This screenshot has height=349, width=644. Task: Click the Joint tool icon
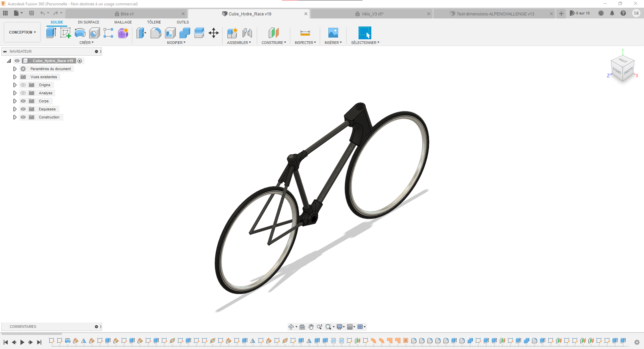[247, 33]
